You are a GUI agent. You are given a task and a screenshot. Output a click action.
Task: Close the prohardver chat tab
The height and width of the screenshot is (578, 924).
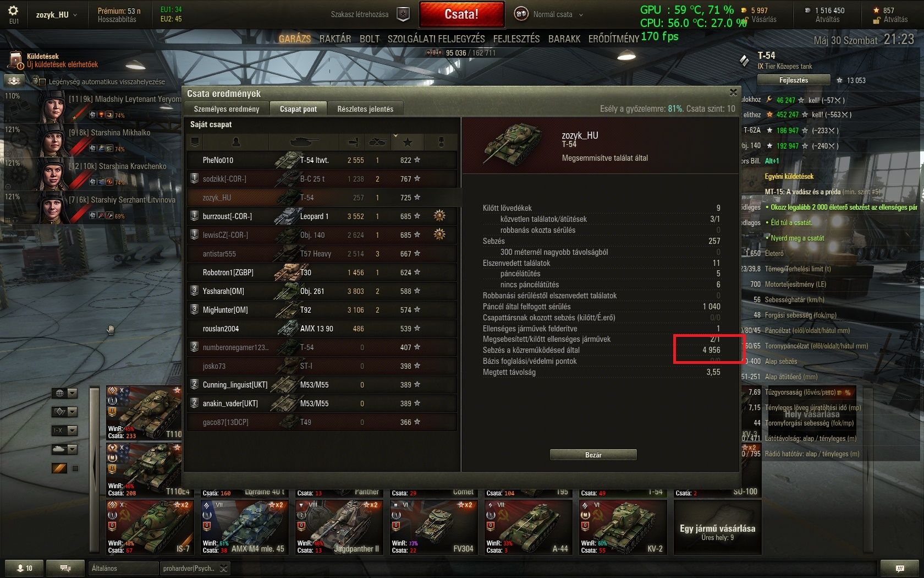pos(224,569)
